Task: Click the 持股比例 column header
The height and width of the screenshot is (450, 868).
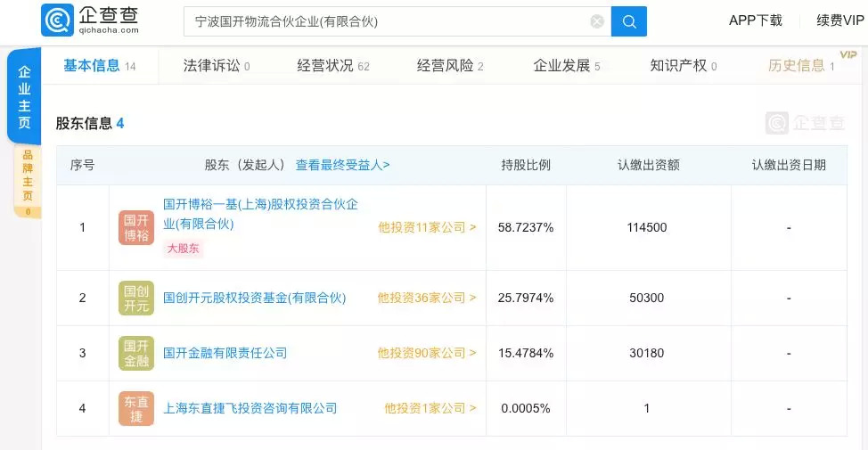Action: [x=526, y=165]
